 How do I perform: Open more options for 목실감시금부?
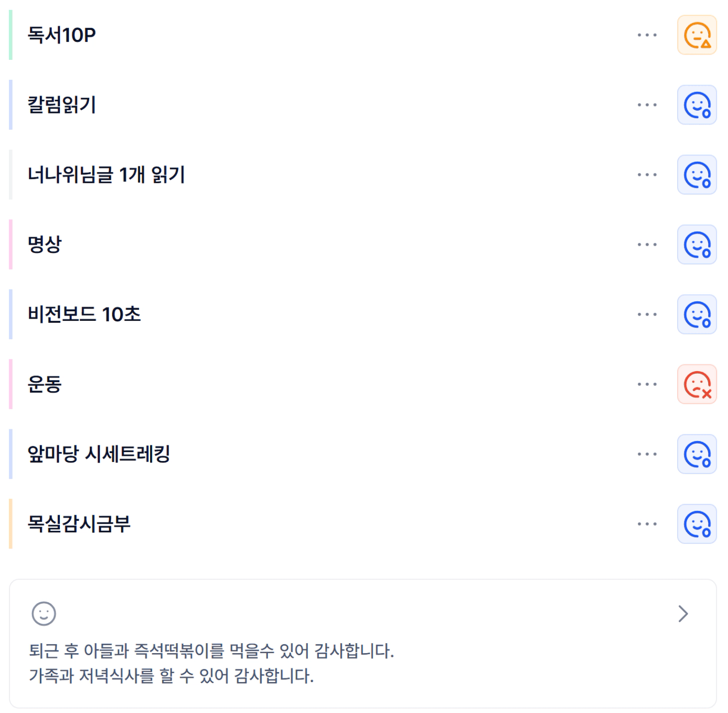tap(647, 524)
